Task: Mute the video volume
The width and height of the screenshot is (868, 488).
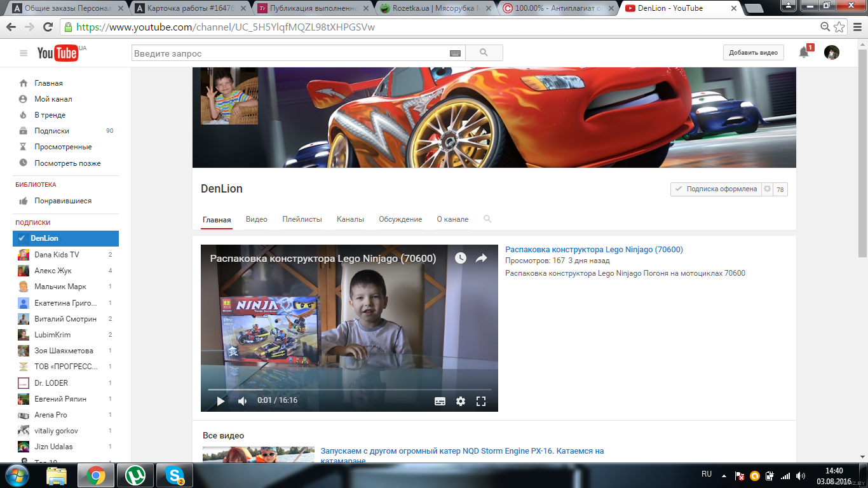Action: (242, 401)
